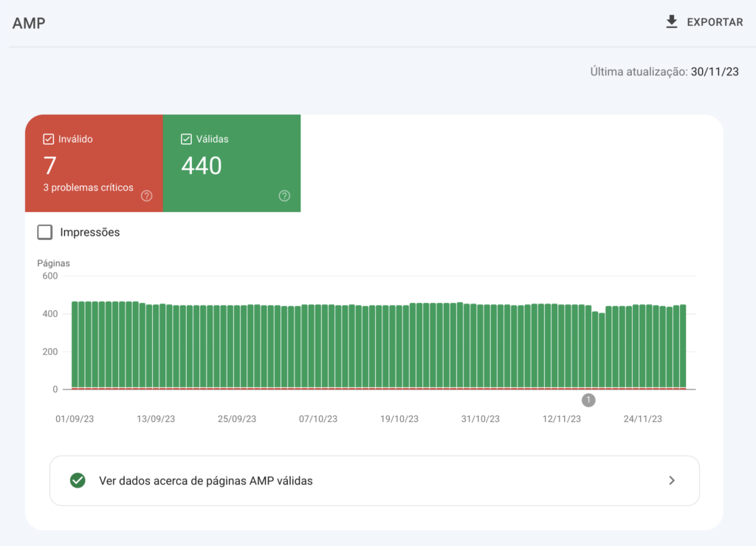Click the EXPORTAR button label

click(x=715, y=22)
